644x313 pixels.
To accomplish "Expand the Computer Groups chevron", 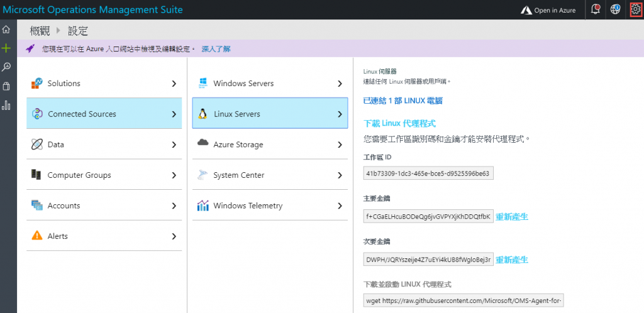I will tap(174, 175).
